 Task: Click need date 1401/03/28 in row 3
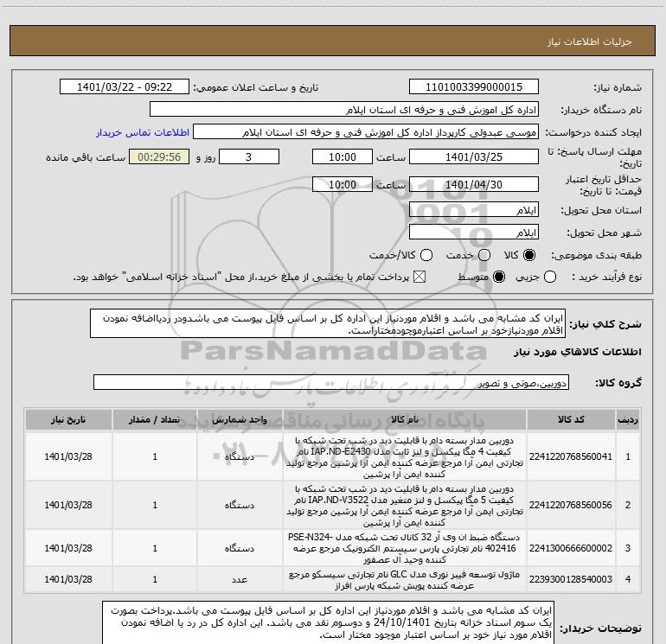coord(68,549)
